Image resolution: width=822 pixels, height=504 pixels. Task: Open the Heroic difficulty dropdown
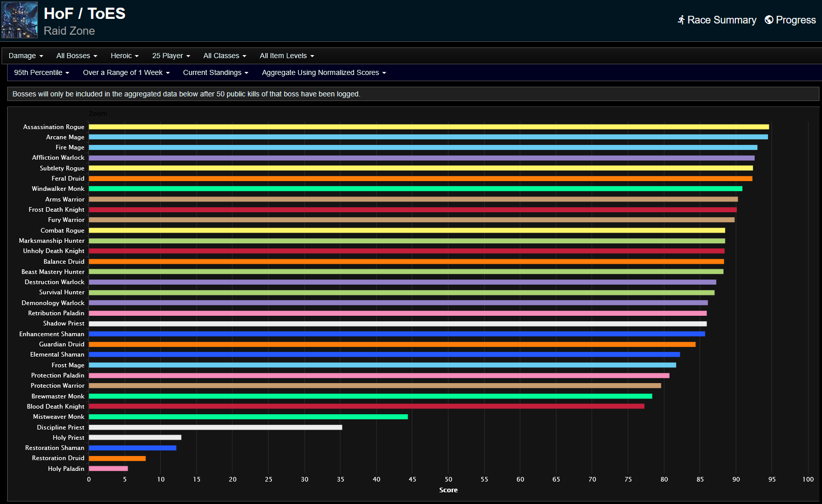click(x=124, y=56)
